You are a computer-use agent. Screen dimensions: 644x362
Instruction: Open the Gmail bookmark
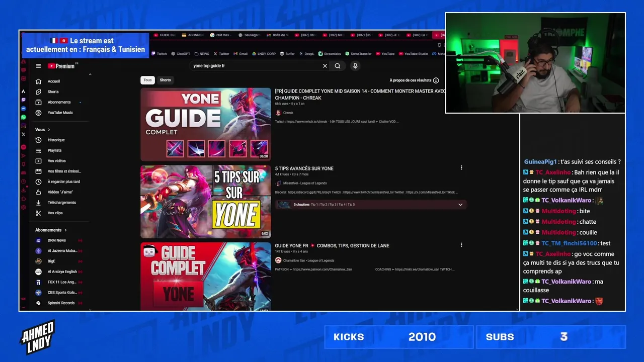click(x=240, y=54)
